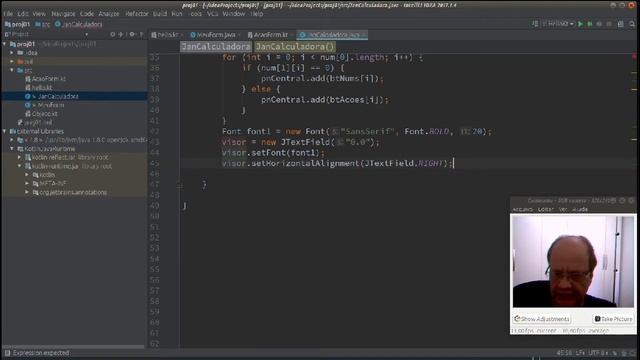The height and width of the screenshot is (360, 640).
Task: Open the VCS menu
Action: point(213,14)
